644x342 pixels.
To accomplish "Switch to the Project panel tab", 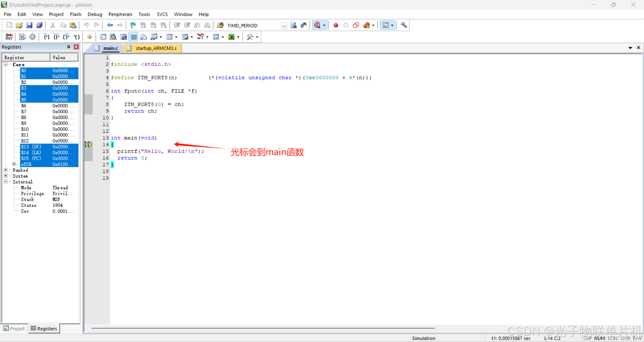I will click(x=14, y=329).
